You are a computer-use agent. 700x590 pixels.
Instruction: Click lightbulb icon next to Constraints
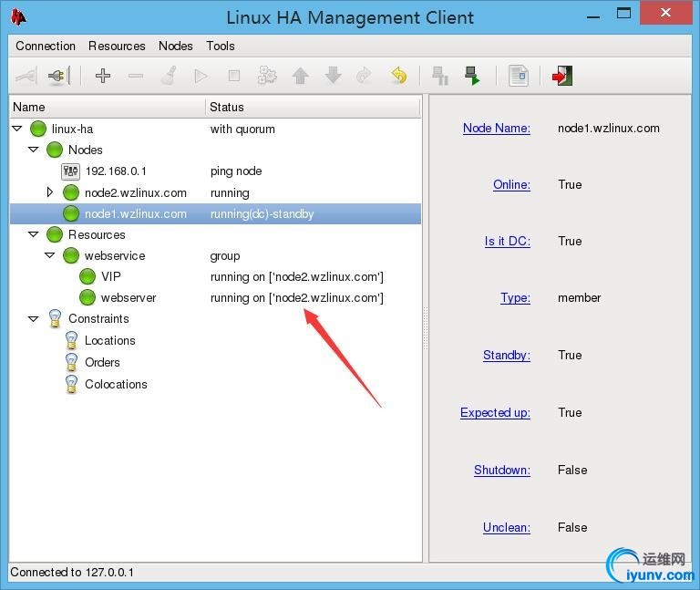55,318
